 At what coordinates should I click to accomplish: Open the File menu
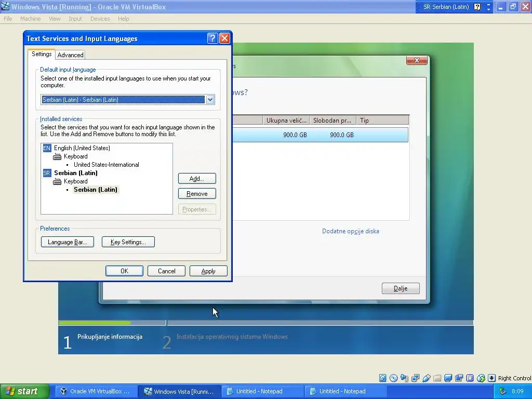[x=8, y=19]
